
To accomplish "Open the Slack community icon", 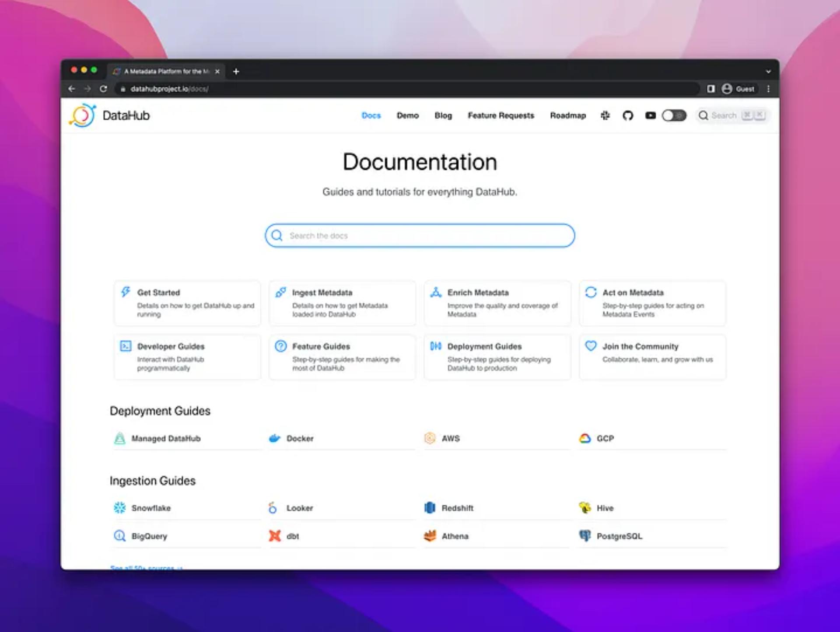I will 605,115.
